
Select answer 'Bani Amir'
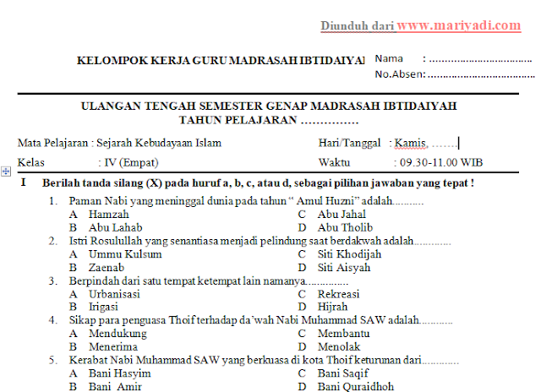pyautogui.click(x=115, y=386)
